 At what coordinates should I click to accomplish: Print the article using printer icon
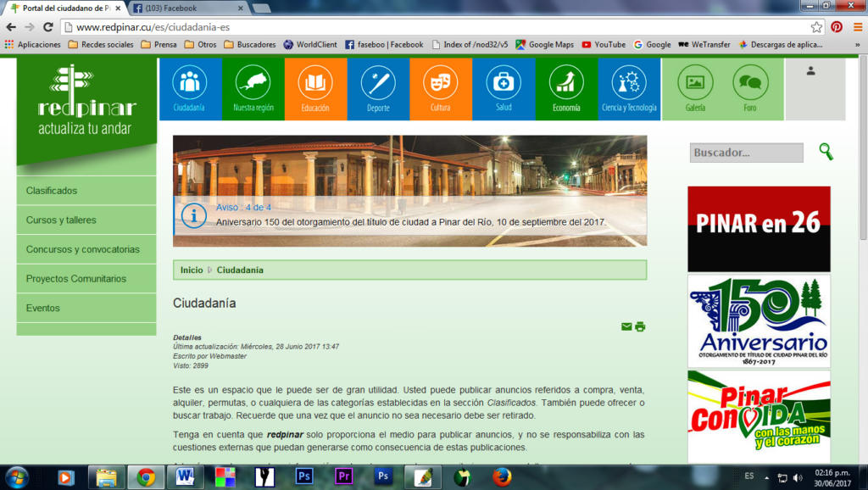(640, 326)
